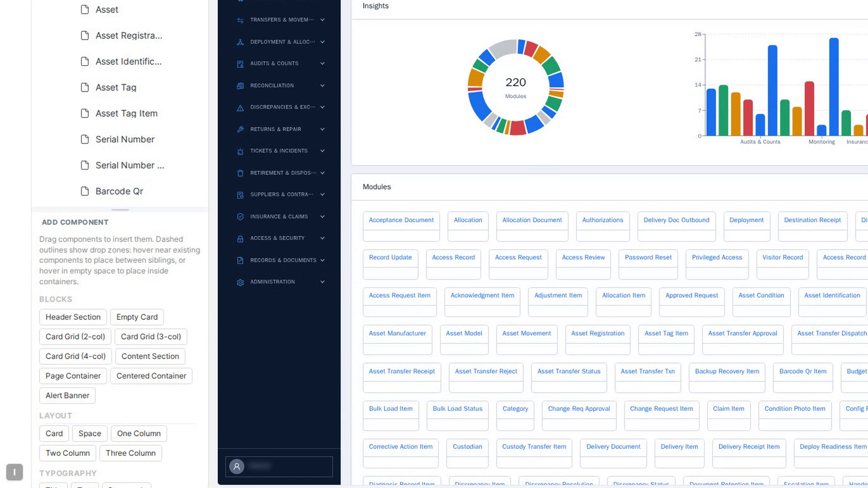
Task: Click the Insurance & Claims shield icon
Action: (240, 217)
